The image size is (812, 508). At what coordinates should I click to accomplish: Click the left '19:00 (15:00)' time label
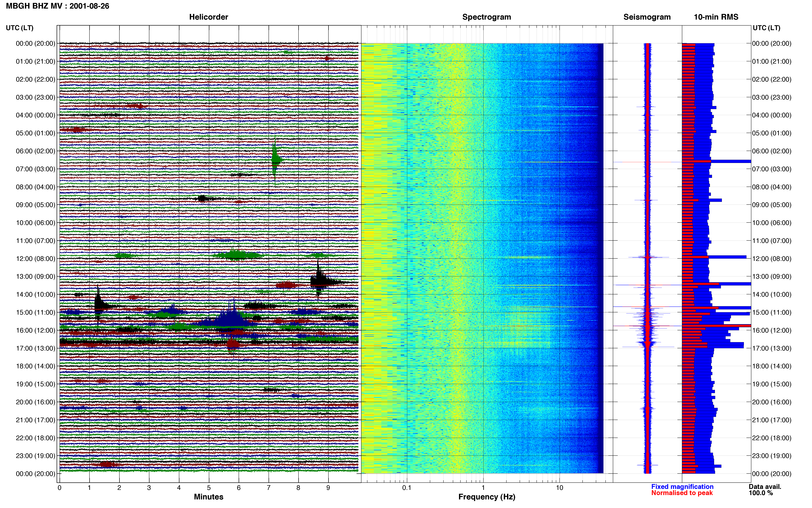coord(36,384)
